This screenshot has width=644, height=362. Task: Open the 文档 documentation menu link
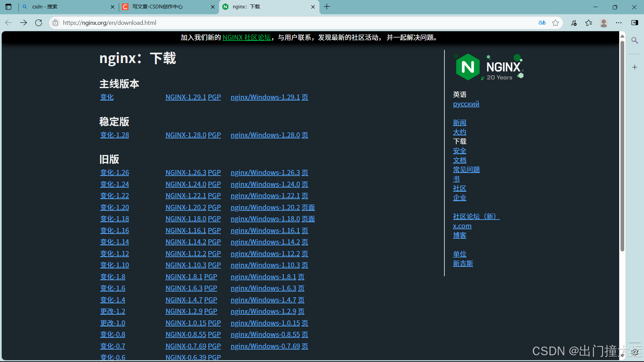pos(460,160)
